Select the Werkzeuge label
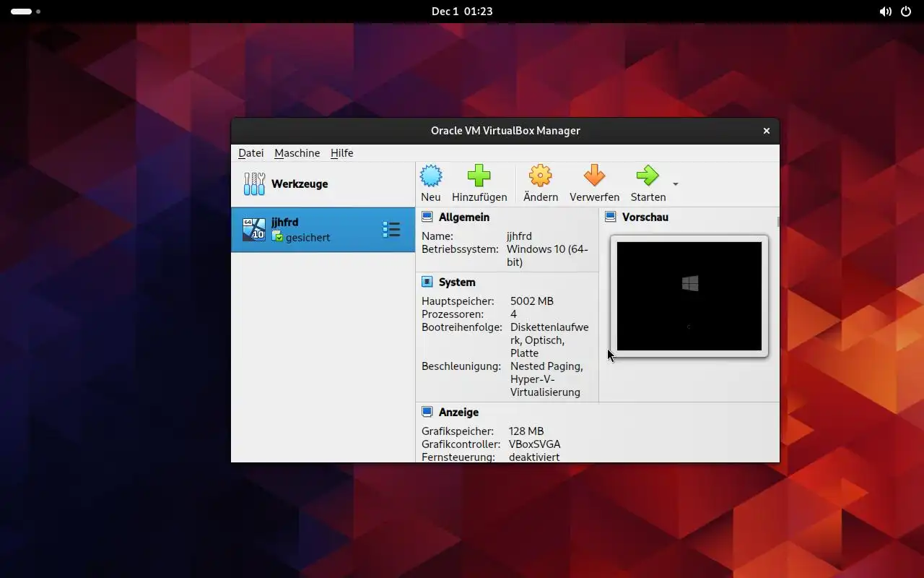The width and height of the screenshot is (924, 578). click(300, 184)
